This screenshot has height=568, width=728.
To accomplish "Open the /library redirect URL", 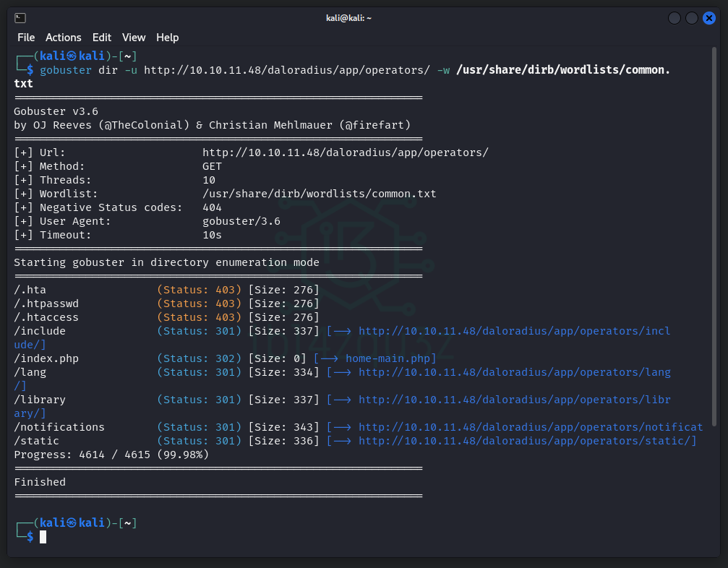I will pos(514,400).
